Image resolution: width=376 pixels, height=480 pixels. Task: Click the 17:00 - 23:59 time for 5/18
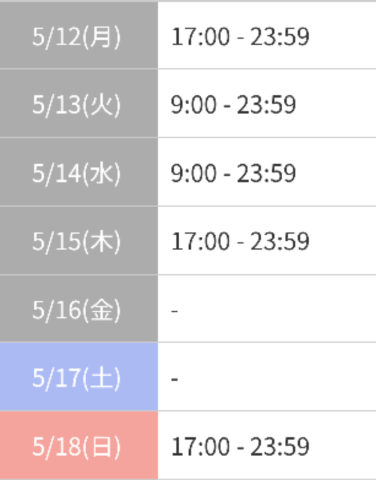click(x=240, y=447)
